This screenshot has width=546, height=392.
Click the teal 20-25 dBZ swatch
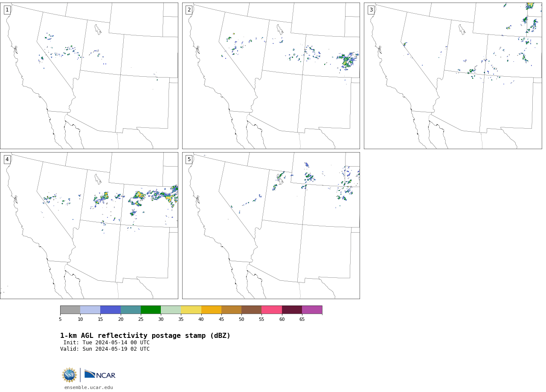131,310
